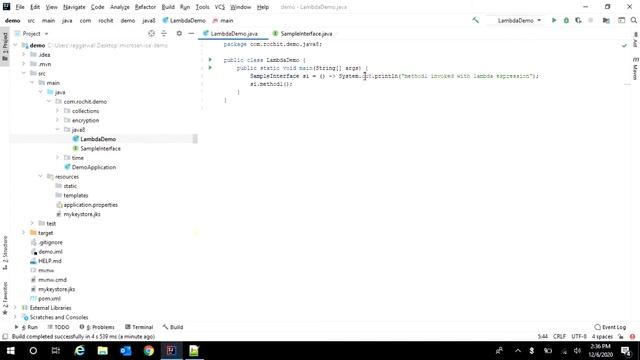Open Outlook from taskbar

coord(126,351)
